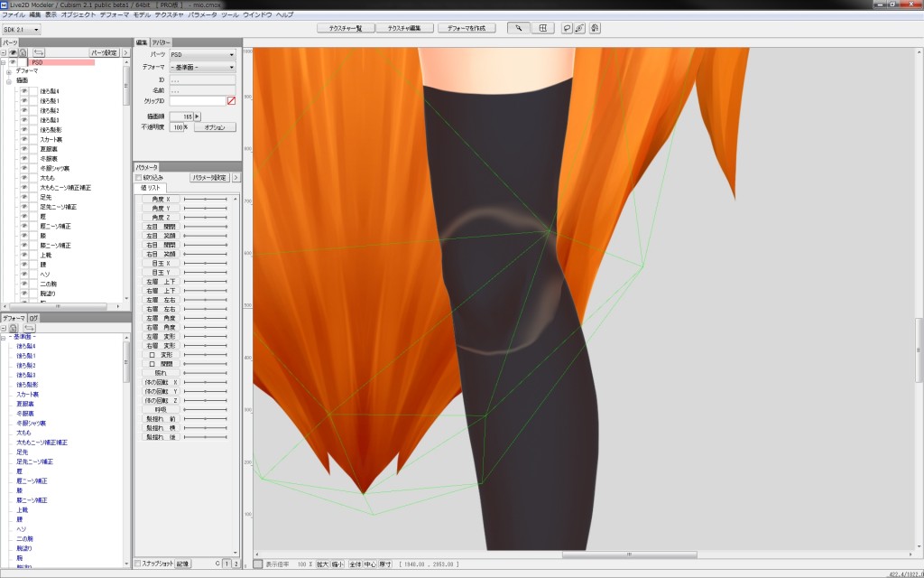The image size is (924, 578).
Task: Enable the 絞り込み checkbox
Action: point(138,178)
